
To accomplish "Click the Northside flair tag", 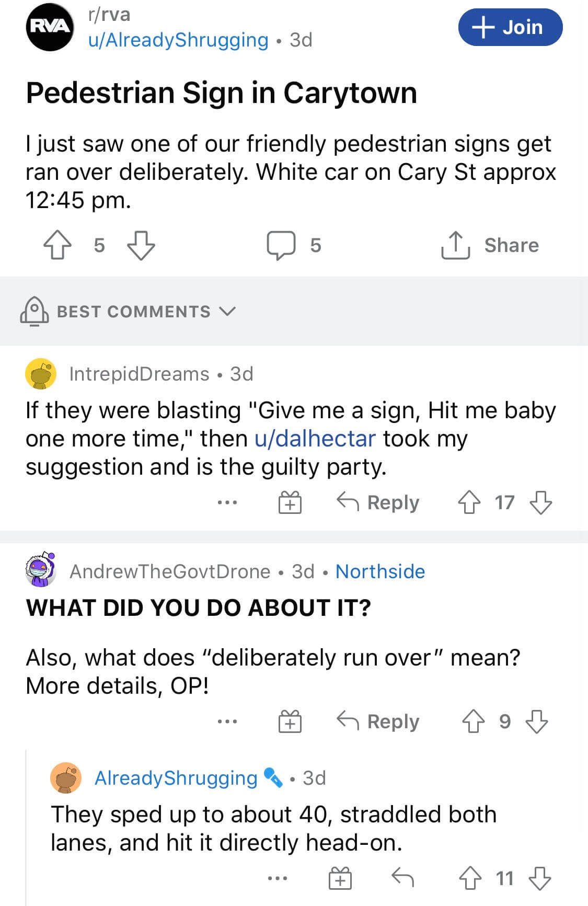I will click(x=380, y=571).
